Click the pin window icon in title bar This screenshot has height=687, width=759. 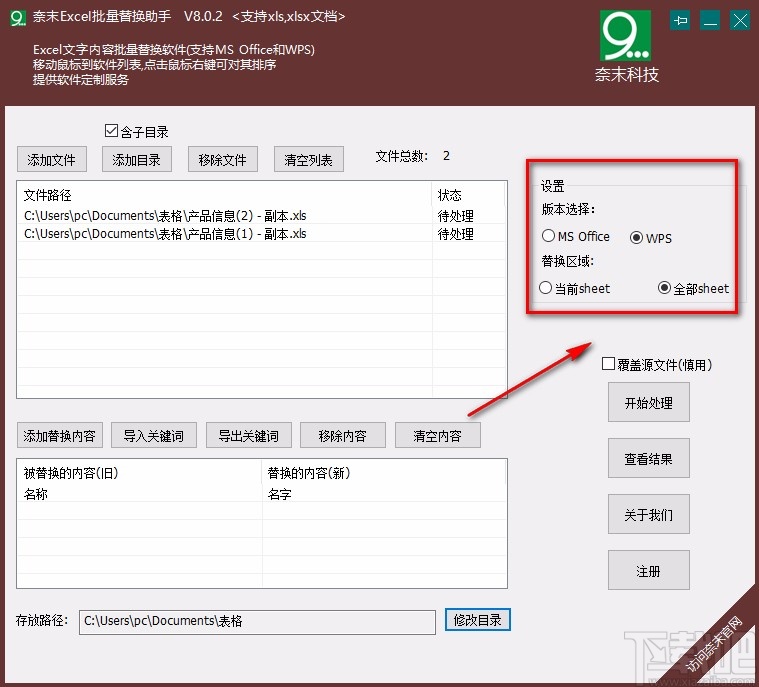tap(680, 21)
